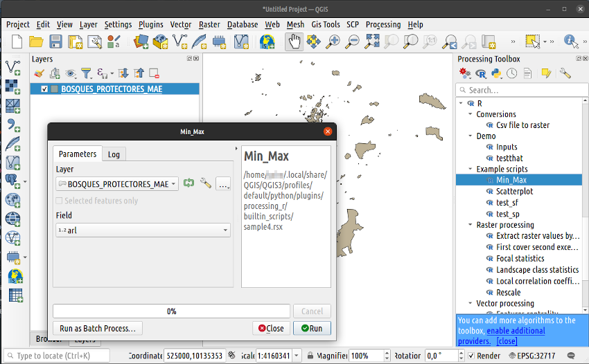Click the toolbox Search field
Image resolution: width=589 pixels, height=364 pixels.
click(522, 90)
